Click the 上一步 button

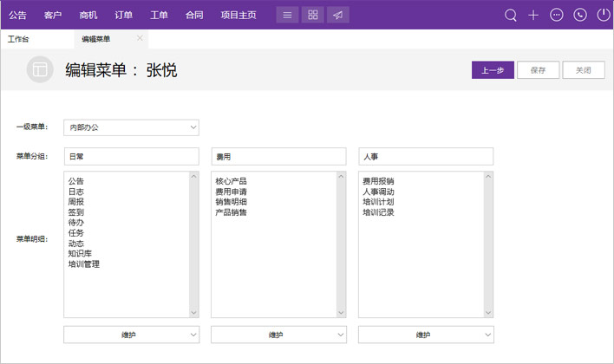[493, 70]
